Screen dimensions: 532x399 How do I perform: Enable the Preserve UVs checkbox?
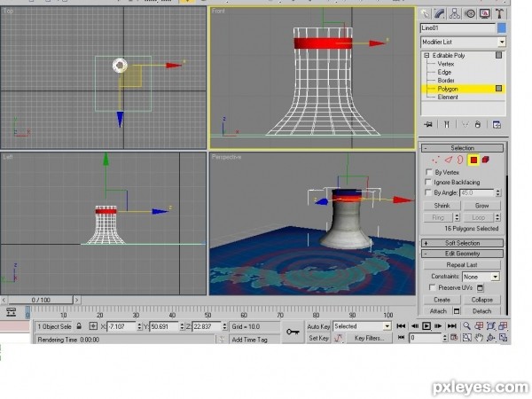433,287
